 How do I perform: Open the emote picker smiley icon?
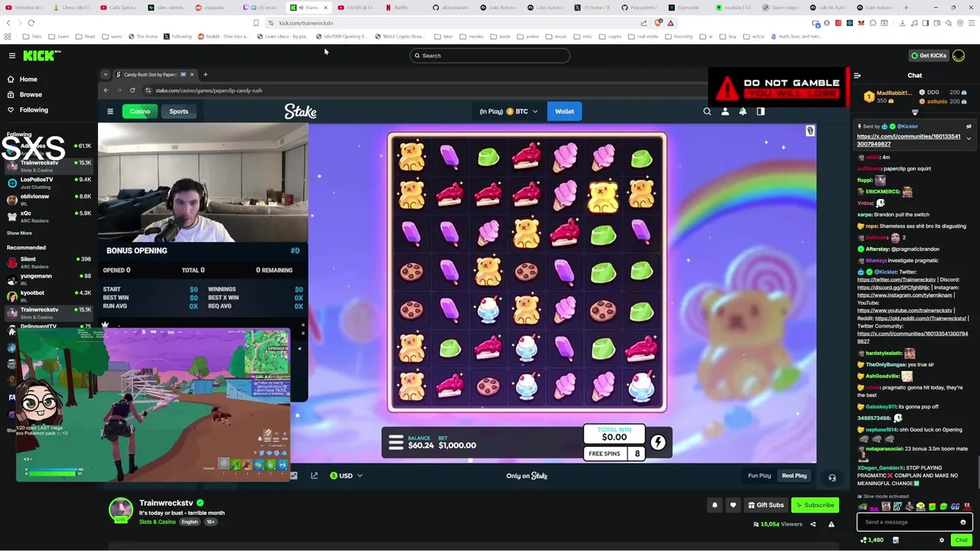963,522
